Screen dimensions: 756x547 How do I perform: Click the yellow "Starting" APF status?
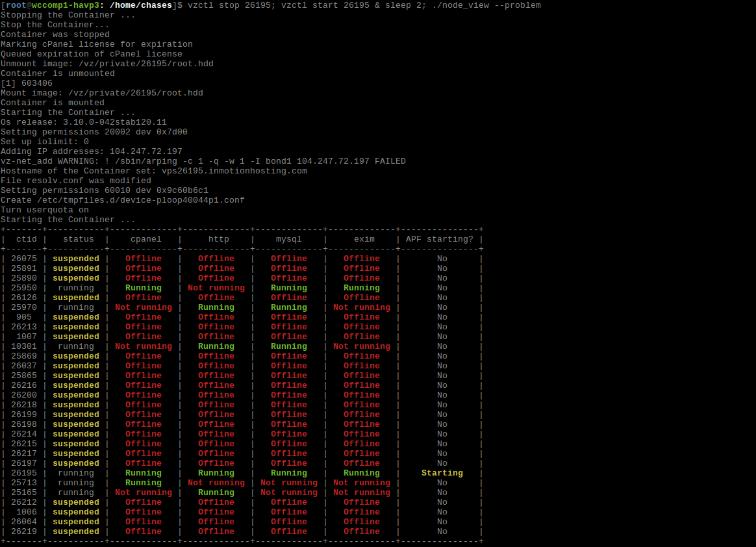pos(442,473)
